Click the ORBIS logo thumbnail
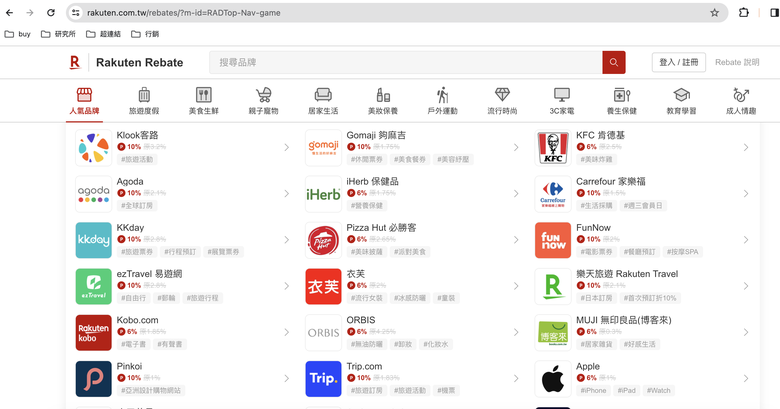780x409 pixels. pyautogui.click(x=323, y=333)
